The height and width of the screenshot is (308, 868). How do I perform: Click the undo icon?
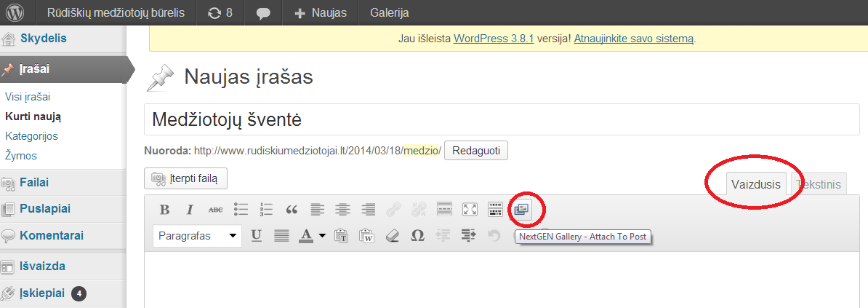click(494, 236)
